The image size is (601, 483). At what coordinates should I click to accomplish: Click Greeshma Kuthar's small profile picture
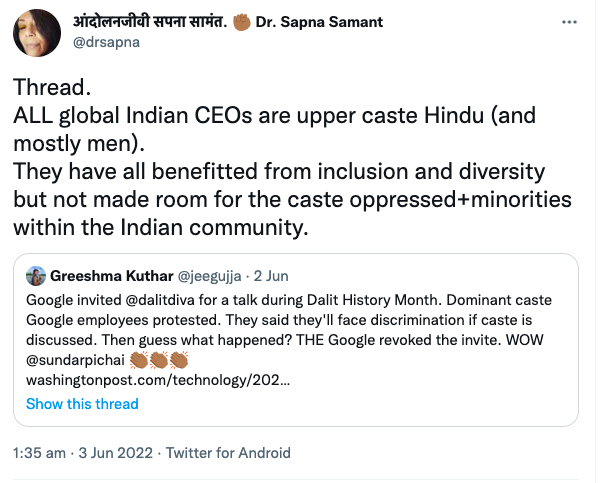37,275
